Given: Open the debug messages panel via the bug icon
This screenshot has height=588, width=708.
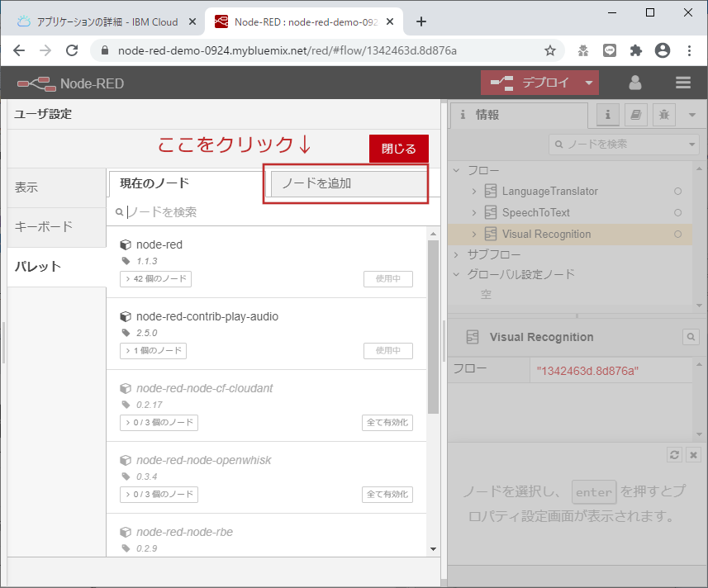Looking at the screenshot, I should (x=663, y=115).
